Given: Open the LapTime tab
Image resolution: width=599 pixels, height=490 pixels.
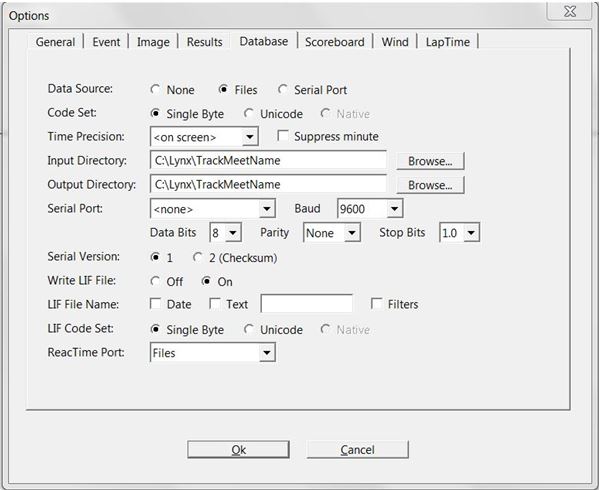Looking at the screenshot, I should (448, 42).
